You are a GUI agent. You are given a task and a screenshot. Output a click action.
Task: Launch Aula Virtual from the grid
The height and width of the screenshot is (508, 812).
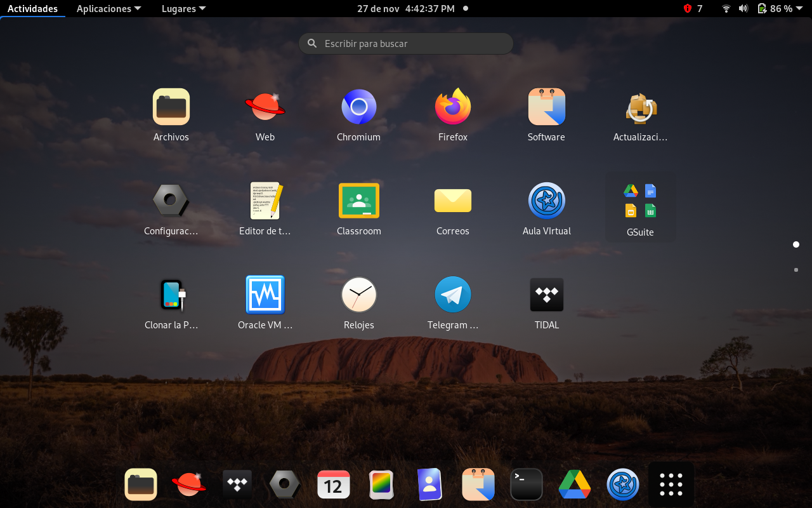(547, 201)
